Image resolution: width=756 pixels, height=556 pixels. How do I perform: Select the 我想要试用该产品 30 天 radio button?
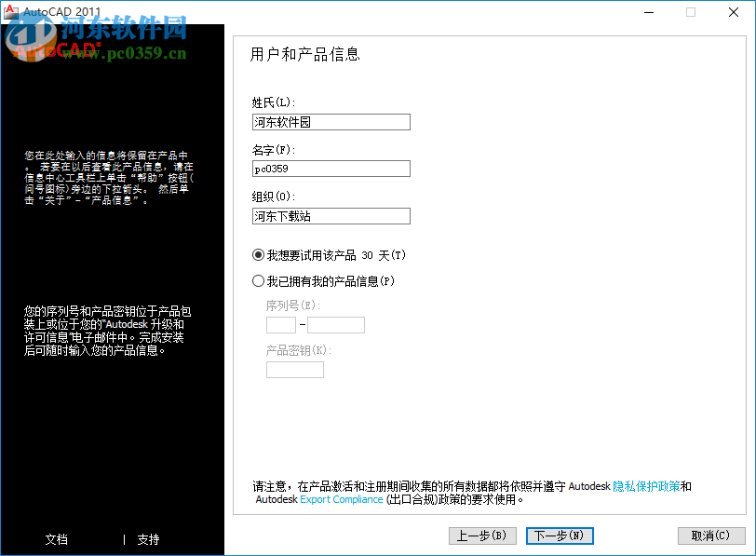click(257, 254)
